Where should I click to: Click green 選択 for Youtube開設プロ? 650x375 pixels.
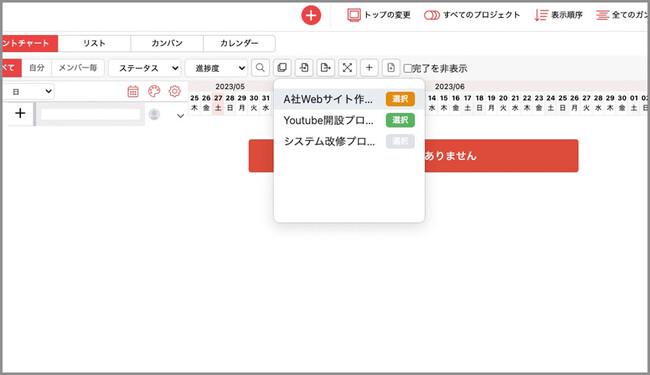[x=400, y=120]
